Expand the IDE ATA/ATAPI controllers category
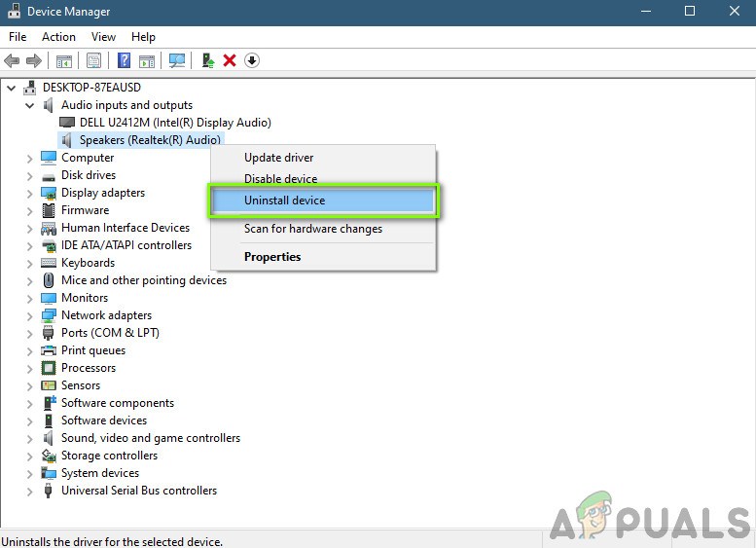The height and width of the screenshot is (548, 756). click(30, 246)
